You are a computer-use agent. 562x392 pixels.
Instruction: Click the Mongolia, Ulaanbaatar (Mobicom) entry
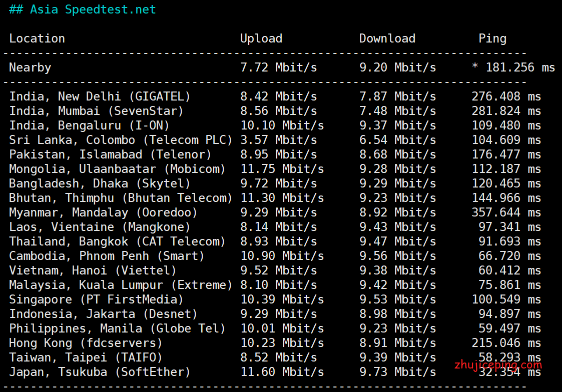click(x=117, y=169)
